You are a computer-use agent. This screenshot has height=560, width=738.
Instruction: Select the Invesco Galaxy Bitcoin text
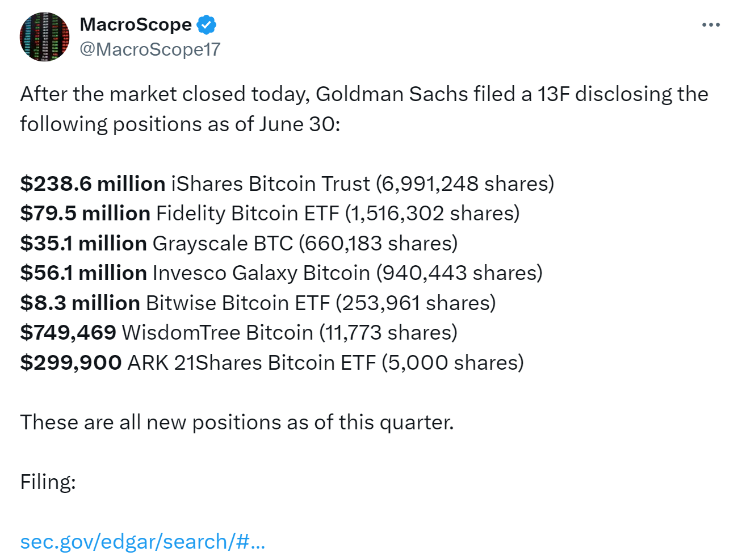(261, 273)
